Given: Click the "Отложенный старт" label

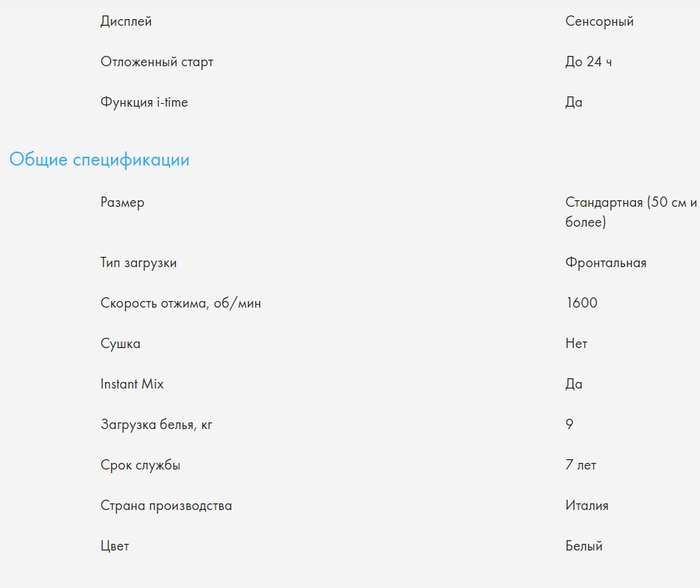Looking at the screenshot, I should click(157, 62).
